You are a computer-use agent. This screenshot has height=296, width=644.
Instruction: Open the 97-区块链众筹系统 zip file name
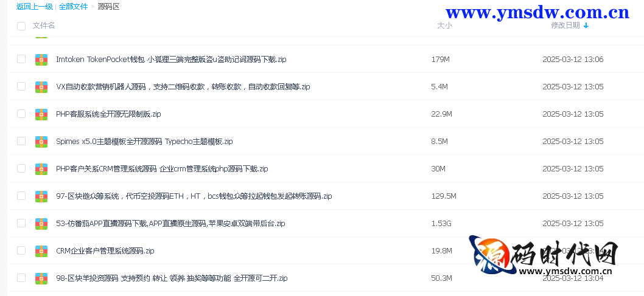pos(194,196)
